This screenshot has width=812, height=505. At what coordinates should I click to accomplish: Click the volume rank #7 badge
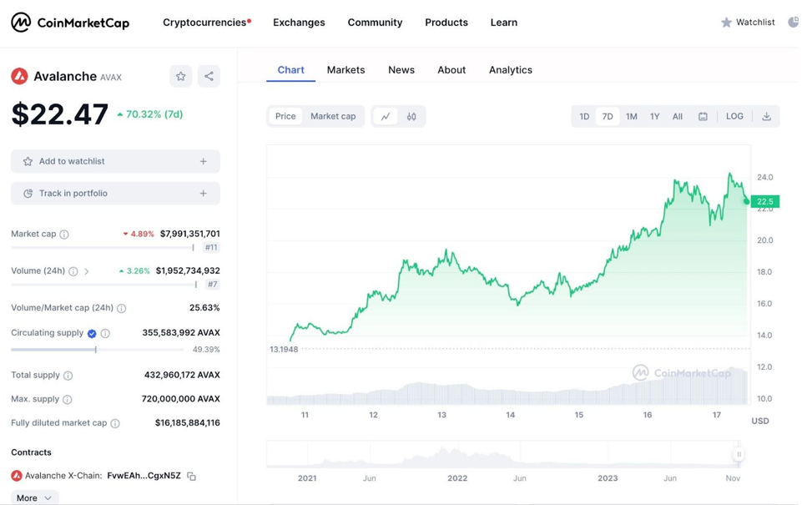(x=212, y=284)
